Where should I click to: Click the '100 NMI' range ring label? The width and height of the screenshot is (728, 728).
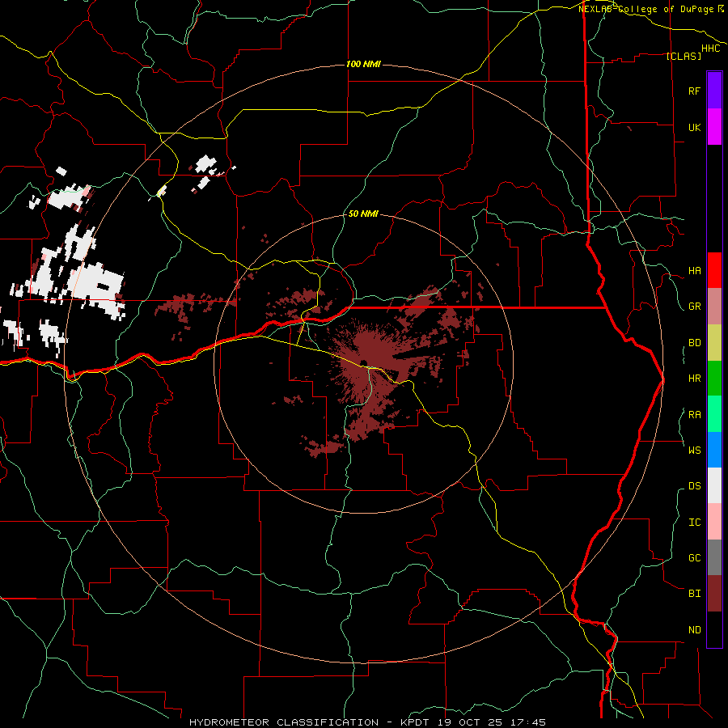(x=363, y=64)
